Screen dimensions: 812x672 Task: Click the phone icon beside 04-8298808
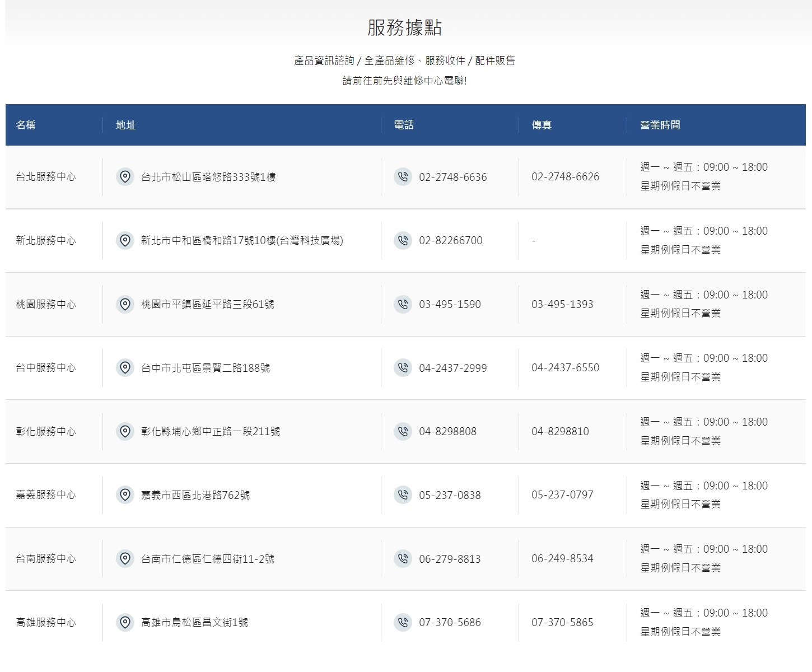tap(403, 431)
